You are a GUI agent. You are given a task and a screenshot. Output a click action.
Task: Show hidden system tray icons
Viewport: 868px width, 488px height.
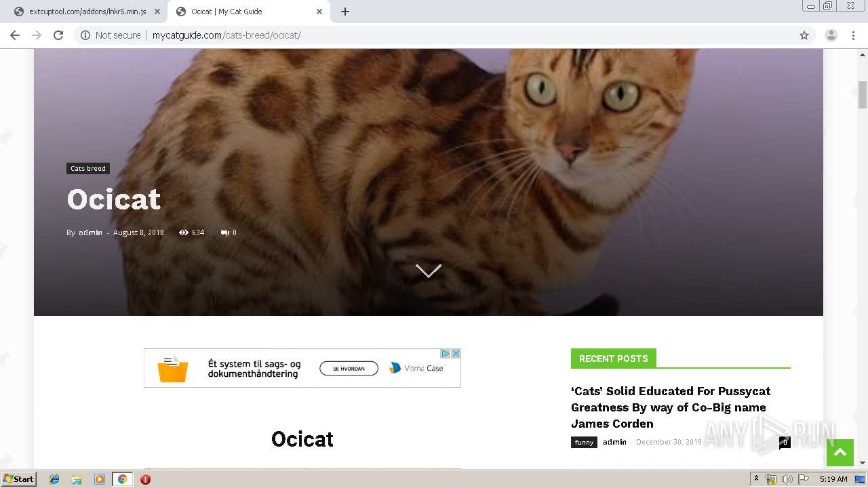(x=756, y=479)
